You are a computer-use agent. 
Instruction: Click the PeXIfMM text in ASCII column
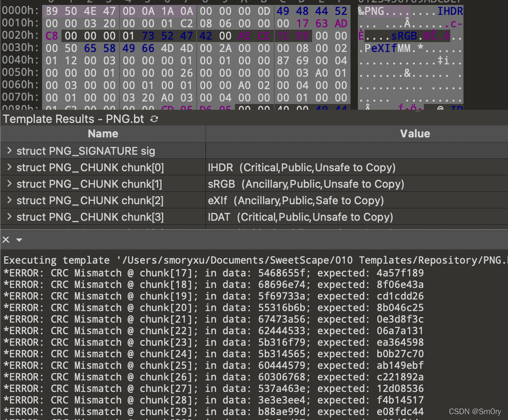(388, 48)
